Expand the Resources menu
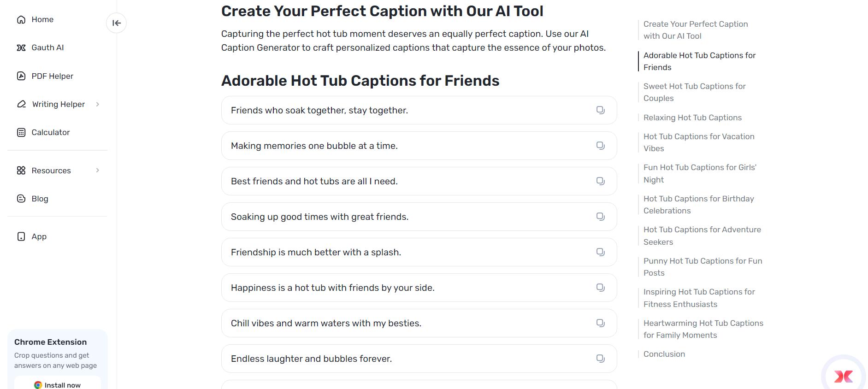Viewport: 868px width, 389px height. [97, 171]
